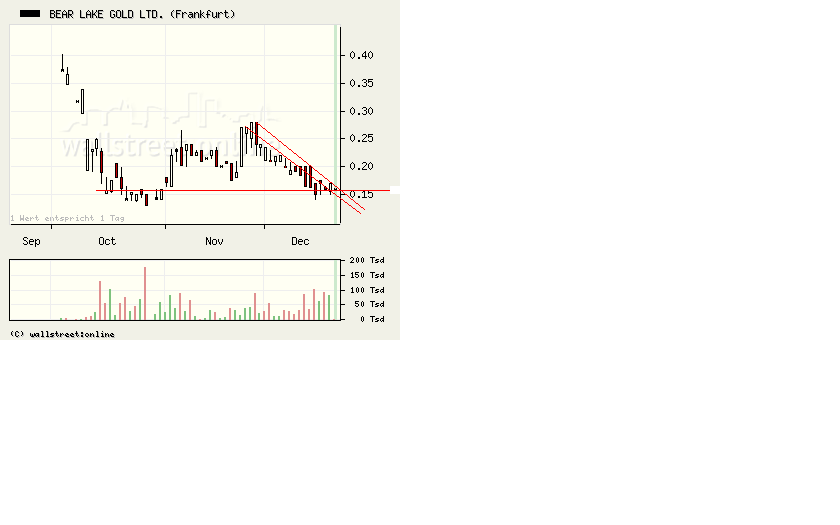Click the 100 Tsd volume label
This screenshot has height=525, width=840.
[367, 290]
